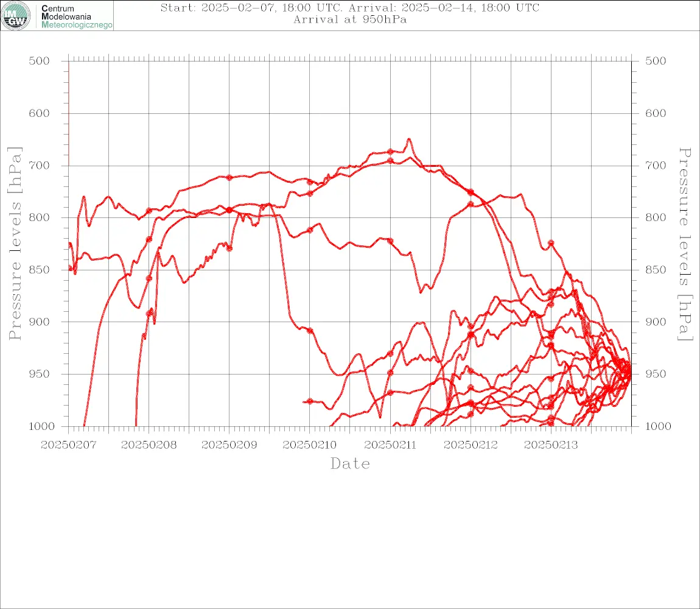Click the date label '20250210'

(310, 445)
